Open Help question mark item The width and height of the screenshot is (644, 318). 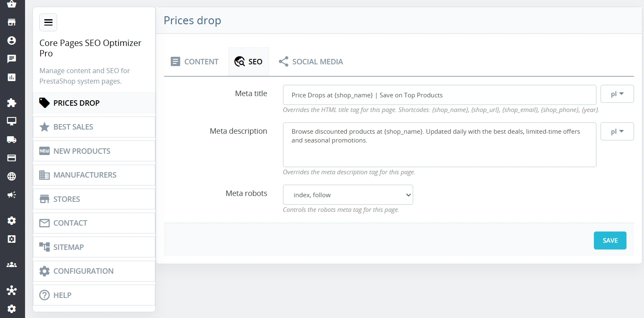coord(94,295)
